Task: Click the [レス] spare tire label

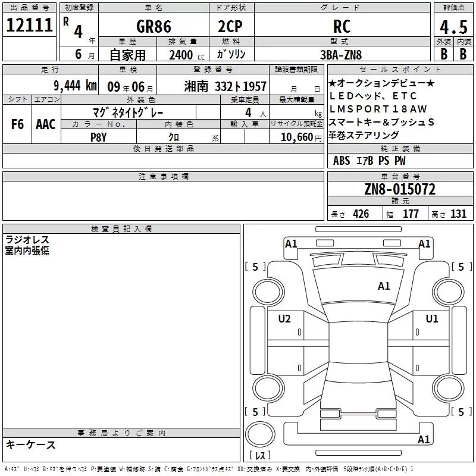Action: pos(260,455)
